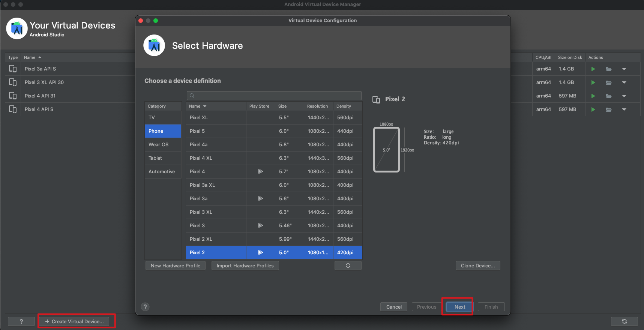Click Clone Device button
644x330 pixels.
coord(477,265)
